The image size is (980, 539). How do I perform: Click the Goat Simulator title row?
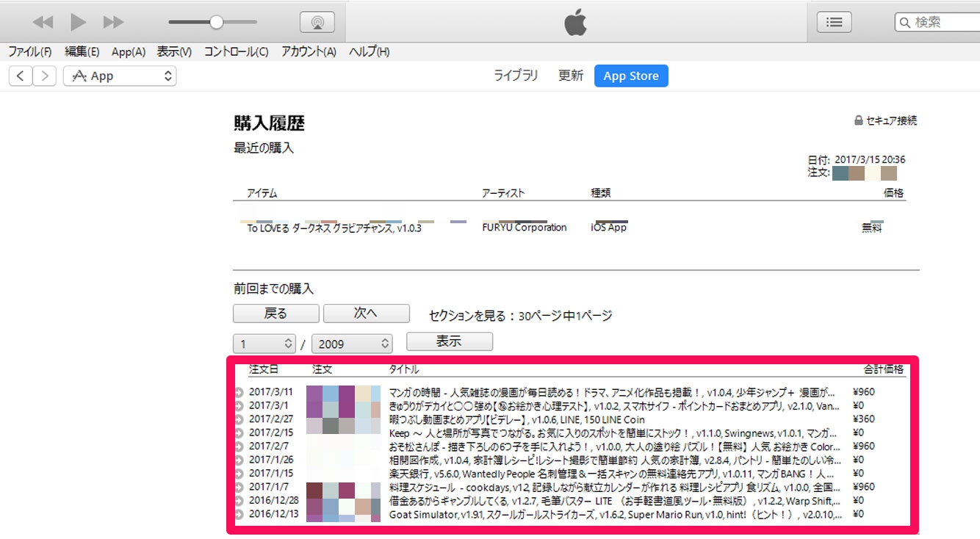[x=616, y=514]
